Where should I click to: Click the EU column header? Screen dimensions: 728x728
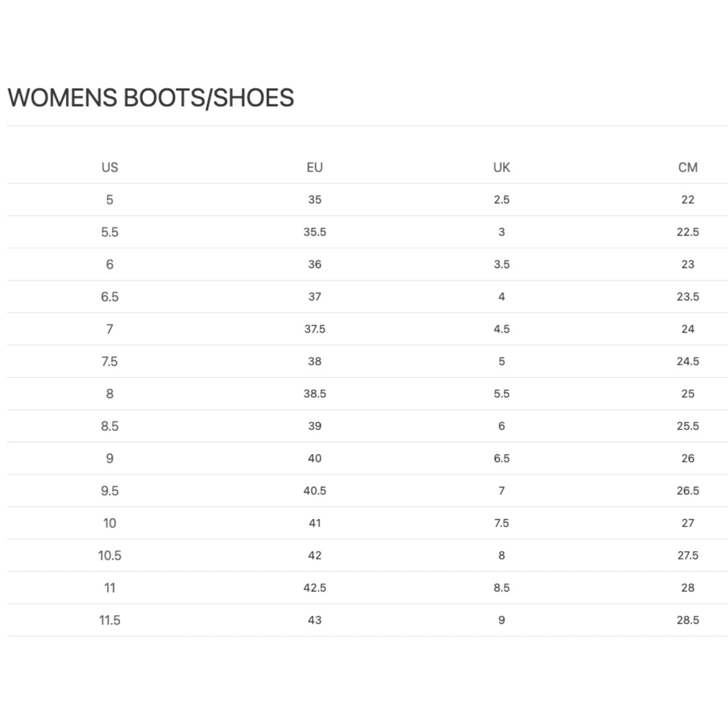tap(315, 167)
